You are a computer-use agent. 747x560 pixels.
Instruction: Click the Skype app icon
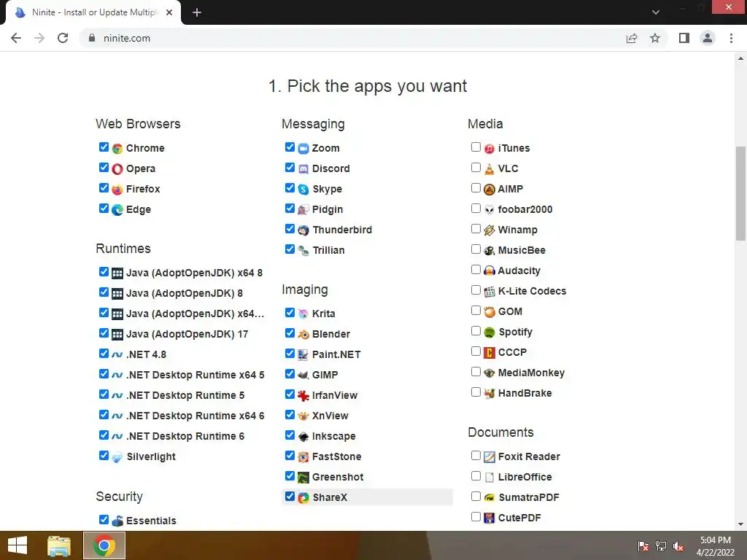coord(303,190)
